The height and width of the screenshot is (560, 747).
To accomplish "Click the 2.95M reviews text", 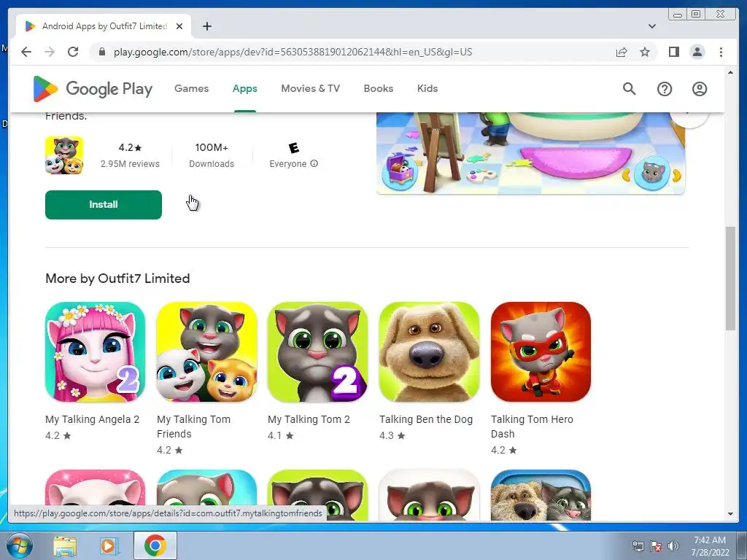I will 130,164.
